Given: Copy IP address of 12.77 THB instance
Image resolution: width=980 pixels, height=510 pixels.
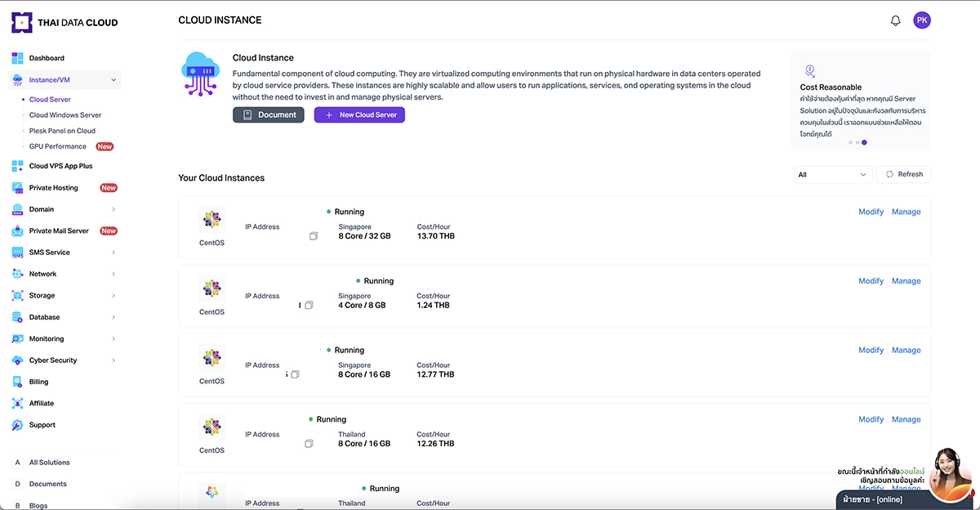Looking at the screenshot, I should [x=296, y=374].
